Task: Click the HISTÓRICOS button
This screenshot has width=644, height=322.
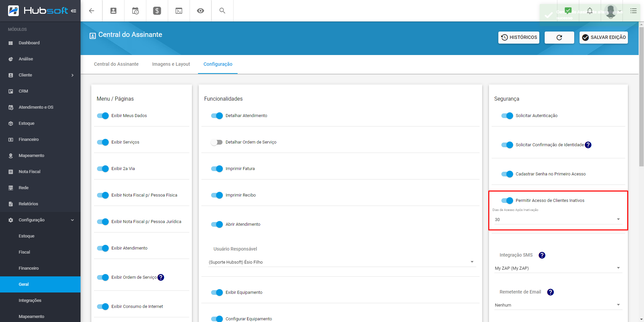Action: pos(519,38)
